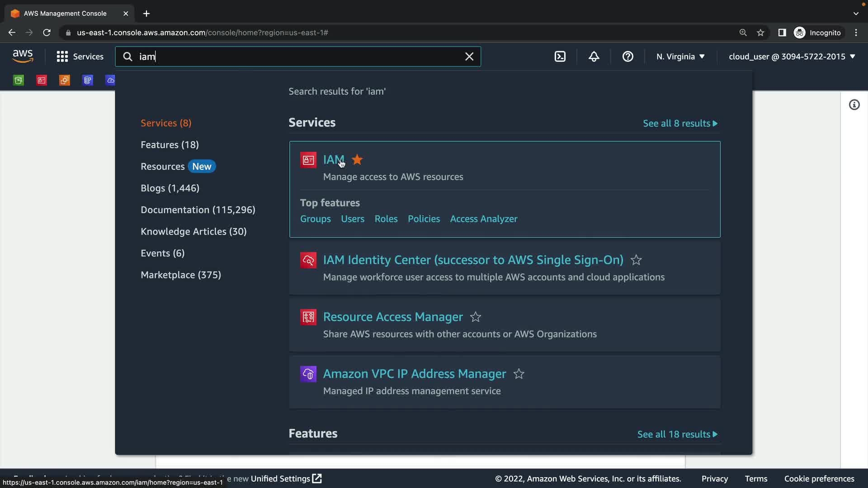Open the notifications bell
This screenshot has height=488, width=868.
click(x=594, y=56)
